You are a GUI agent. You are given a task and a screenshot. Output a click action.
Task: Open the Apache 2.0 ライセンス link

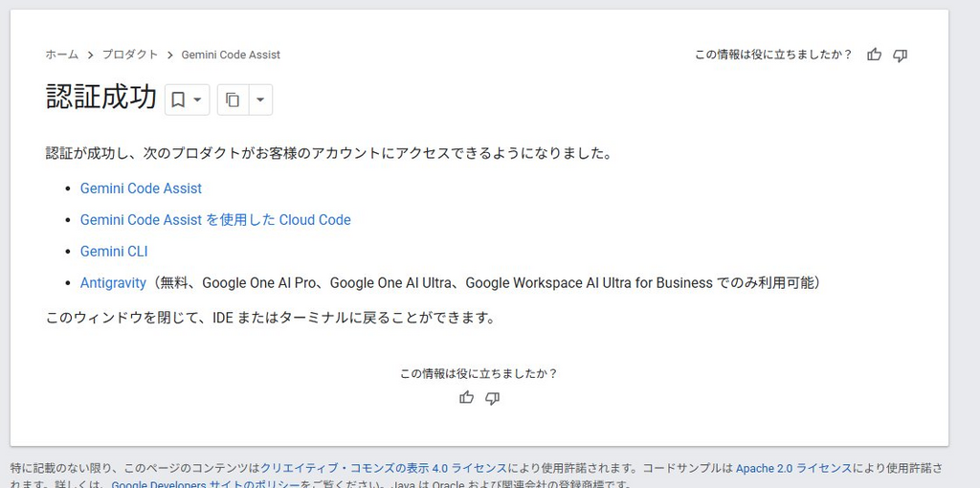point(793,468)
